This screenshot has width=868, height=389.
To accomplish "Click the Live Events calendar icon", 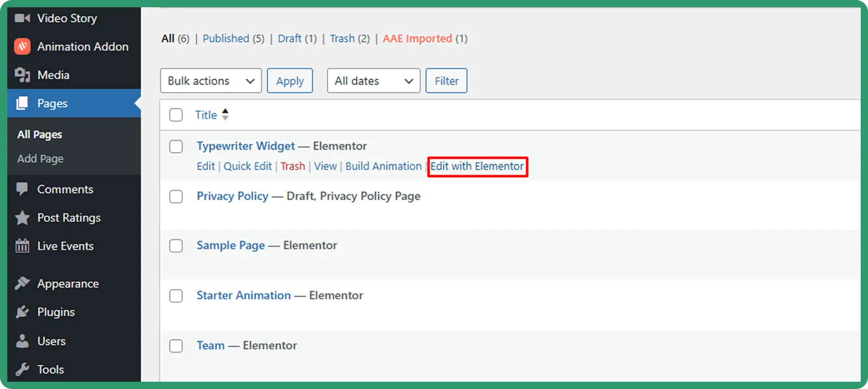I will (22, 246).
